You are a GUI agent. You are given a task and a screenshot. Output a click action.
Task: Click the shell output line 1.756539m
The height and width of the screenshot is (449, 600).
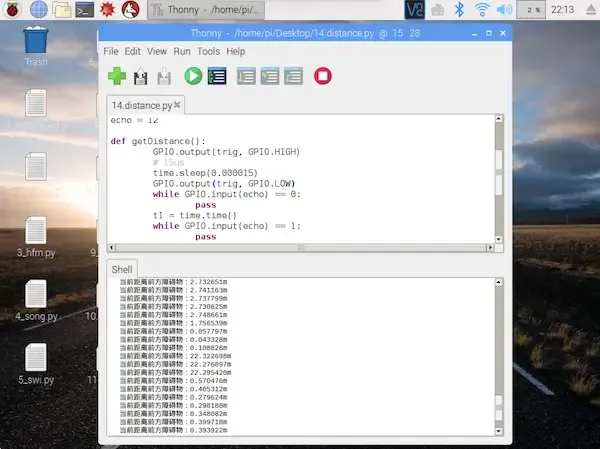coord(173,323)
